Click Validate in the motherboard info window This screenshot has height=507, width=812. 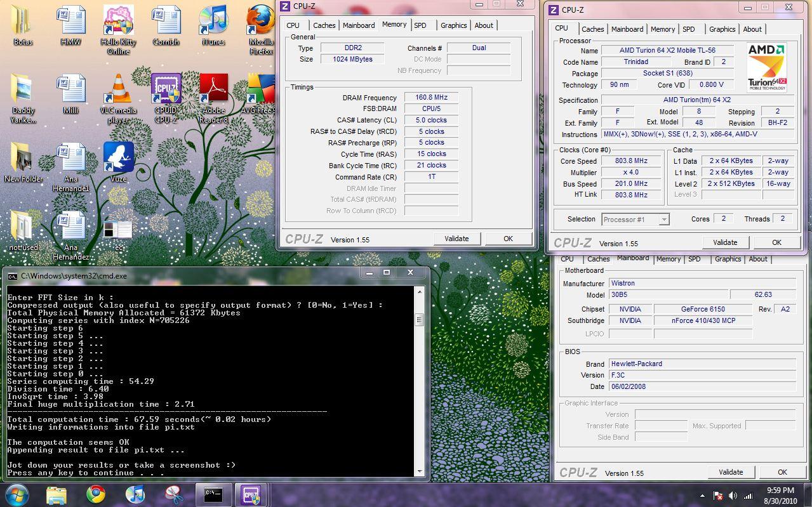[731, 472]
